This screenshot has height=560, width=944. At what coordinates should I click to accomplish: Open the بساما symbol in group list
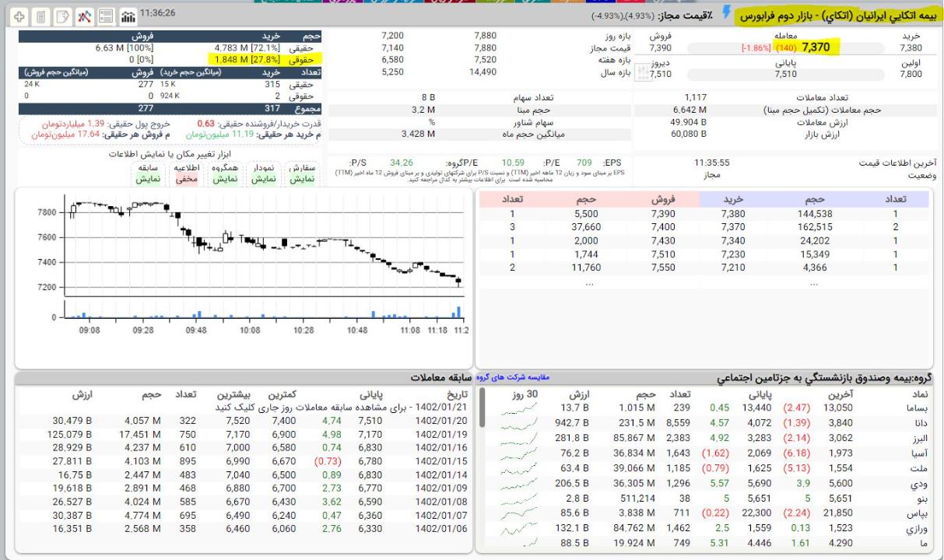click(x=924, y=408)
